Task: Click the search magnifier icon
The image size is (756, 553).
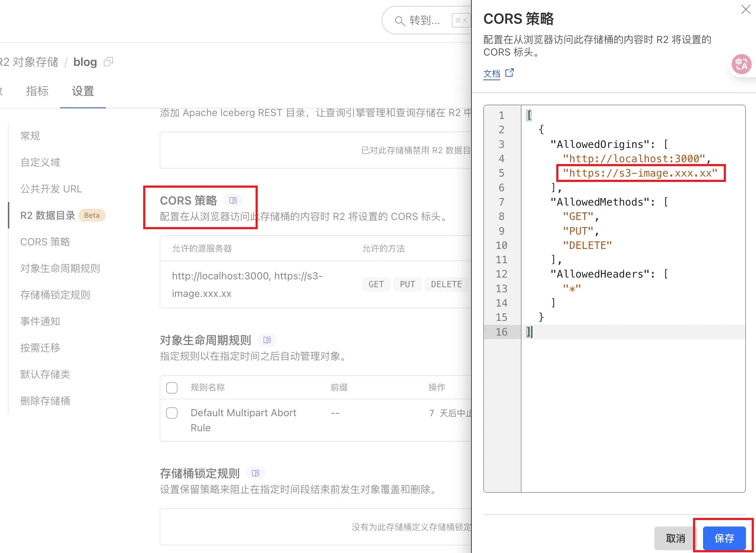Action: point(400,21)
